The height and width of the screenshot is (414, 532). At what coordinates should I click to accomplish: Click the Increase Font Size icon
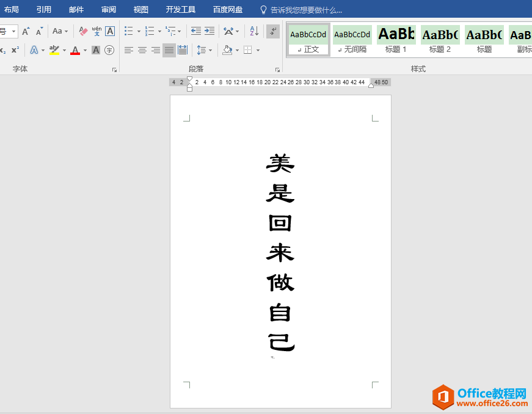tap(26, 31)
